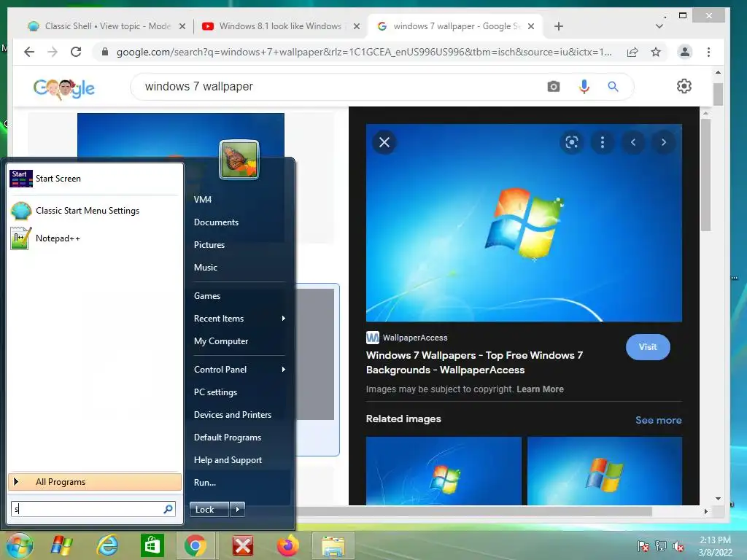This screenshot has width=747, height=560.
Task: Click the start menu search magnifier icon
Action: 168,509
